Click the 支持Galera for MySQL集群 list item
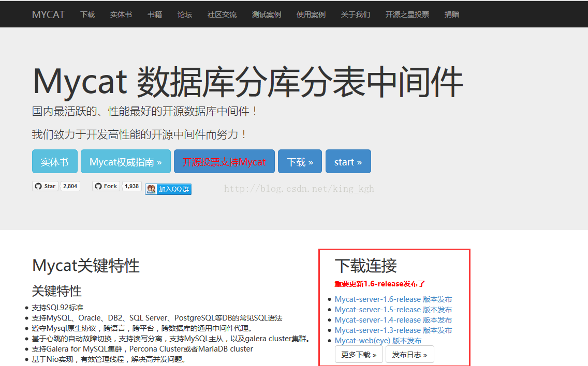This screenshot has width=588, height=366. click(x=142, y=349)
